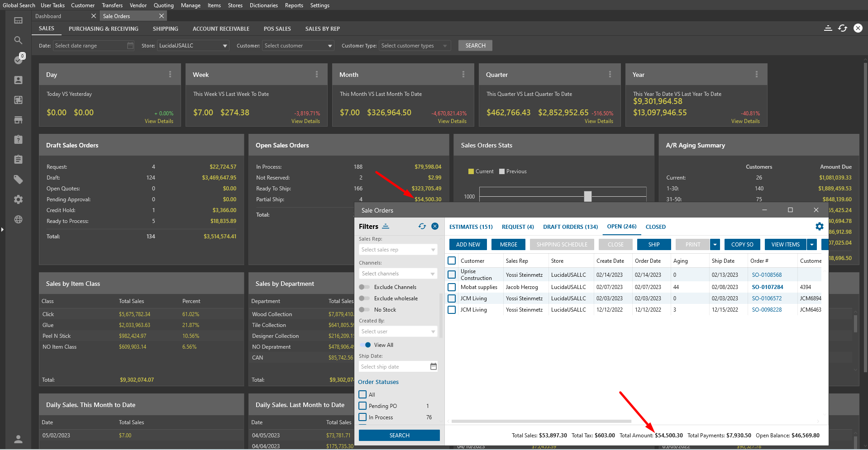Open the Select sales rep dropdown
This screenshot has height=450, width=868.
click(x=398, y=250)
